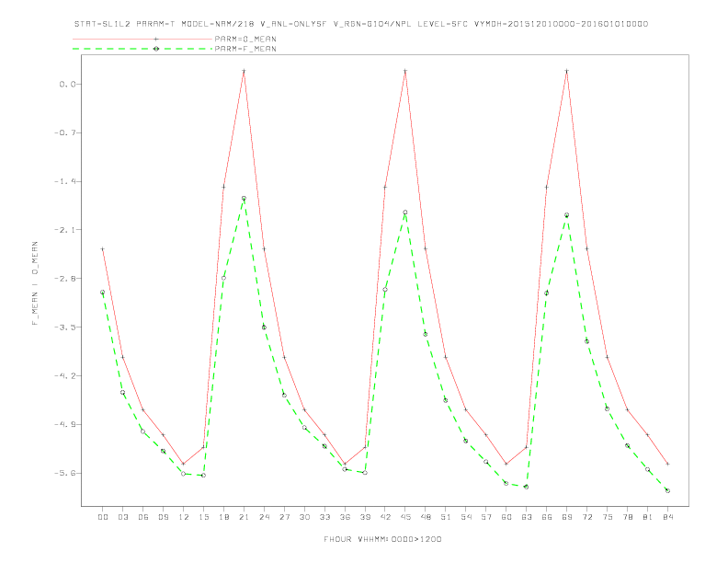Screen dimensions: 728x563
Task: Click the x-axis tick label 33
Action: point(324,517)
